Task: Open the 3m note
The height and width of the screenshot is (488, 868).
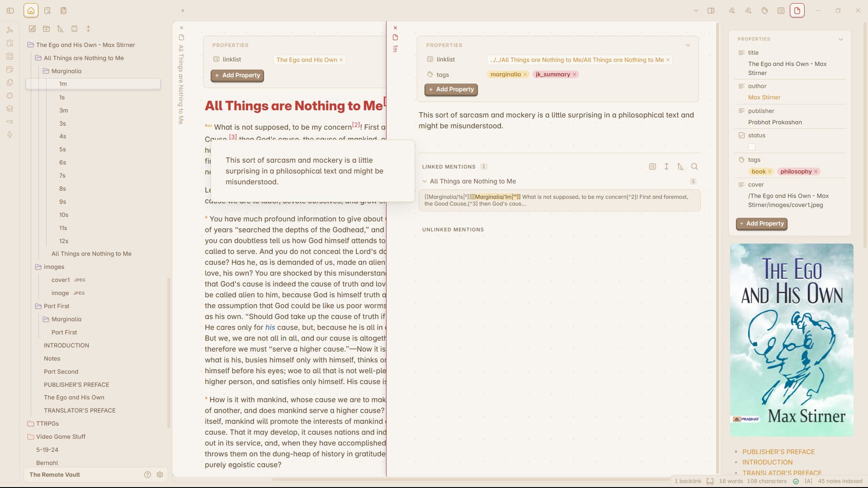Action: (x=63, y=110)
